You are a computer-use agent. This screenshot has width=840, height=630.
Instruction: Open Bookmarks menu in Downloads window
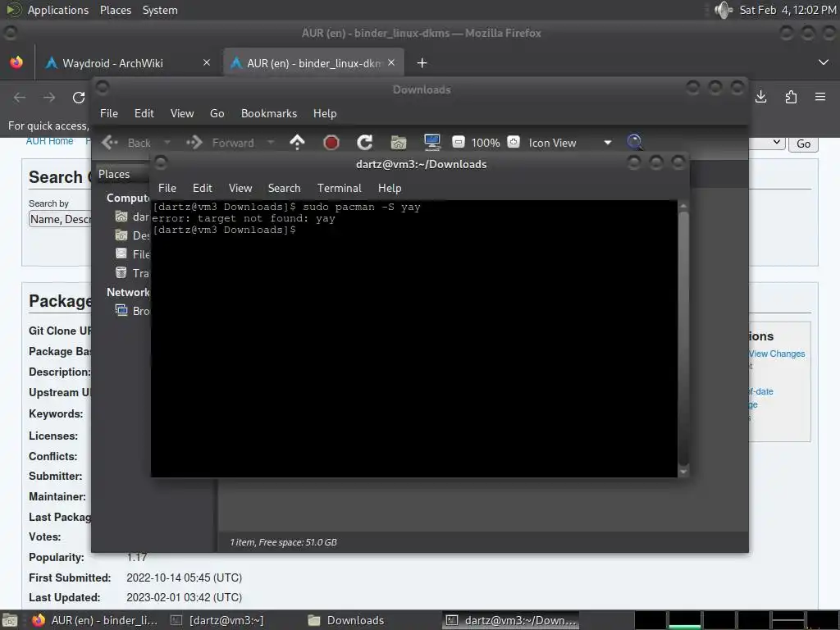tap(269, 113)
